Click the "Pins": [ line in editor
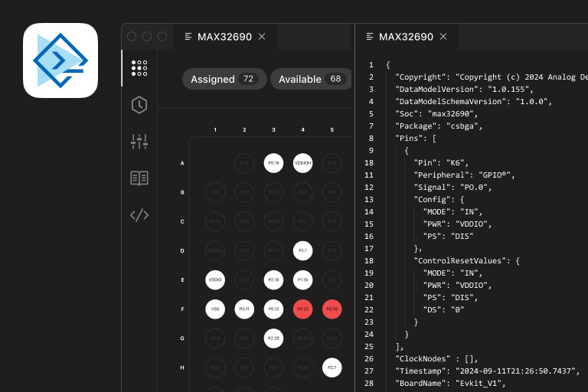This screenshot has height=392, width=588. click(x=416, y=138)
